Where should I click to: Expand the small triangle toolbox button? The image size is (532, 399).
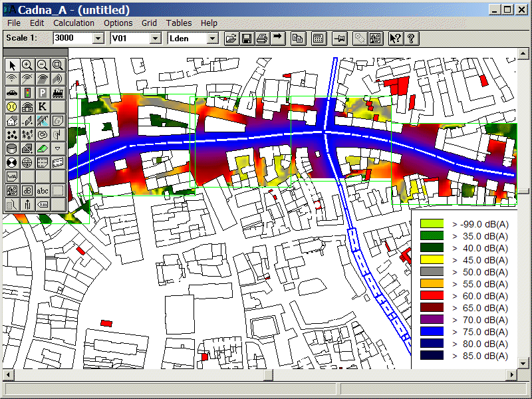[58, 148]
